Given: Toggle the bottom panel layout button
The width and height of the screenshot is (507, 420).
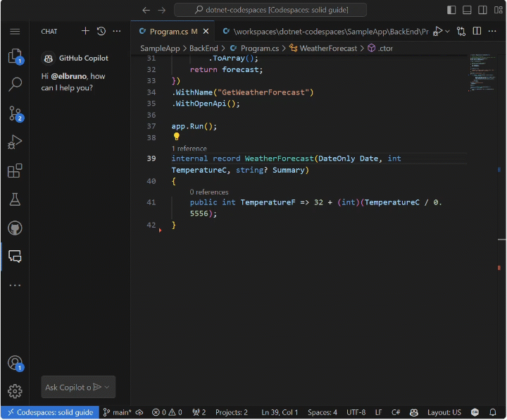Looking at the screenshot, I should point(466,10).
